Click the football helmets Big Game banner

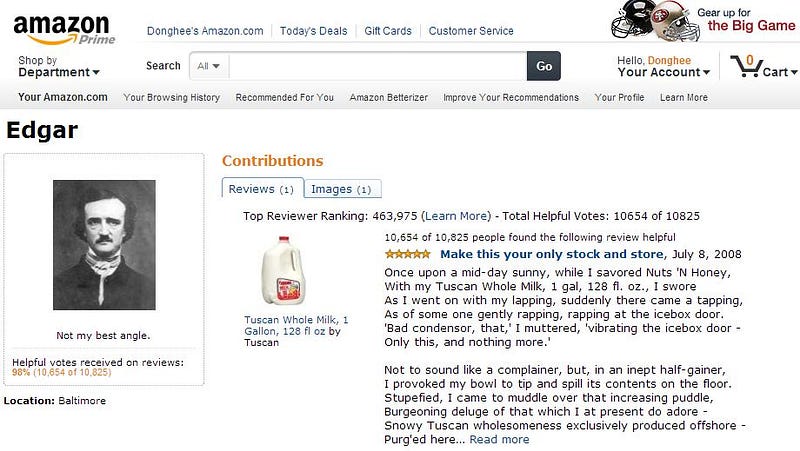pyautogui.click(x=703, y=21)
